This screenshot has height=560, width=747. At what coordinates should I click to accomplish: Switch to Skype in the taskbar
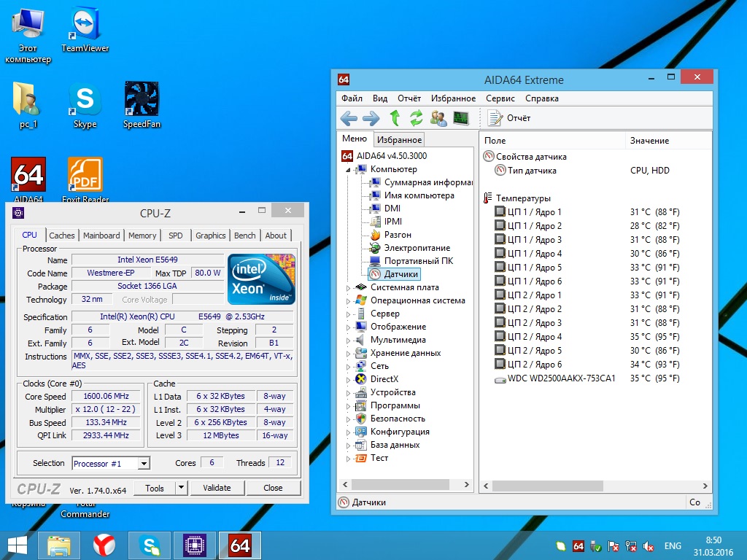(149, 546)
